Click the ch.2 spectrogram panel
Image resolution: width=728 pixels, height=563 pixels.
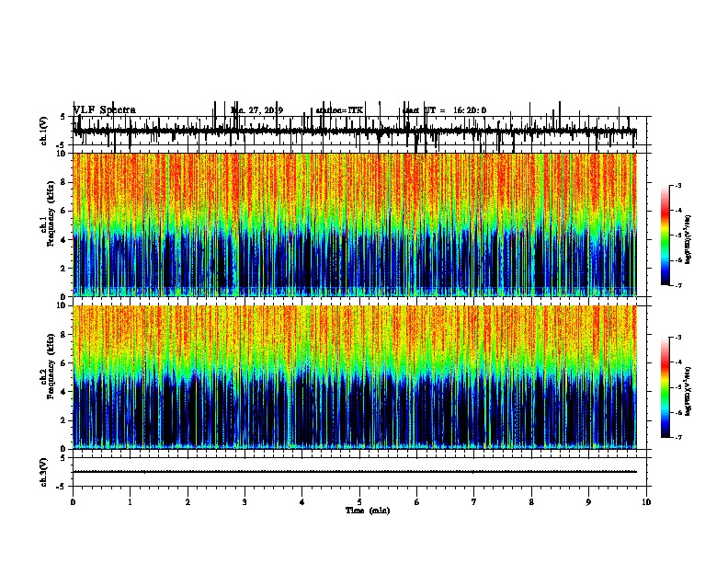[x=355, y=377]
